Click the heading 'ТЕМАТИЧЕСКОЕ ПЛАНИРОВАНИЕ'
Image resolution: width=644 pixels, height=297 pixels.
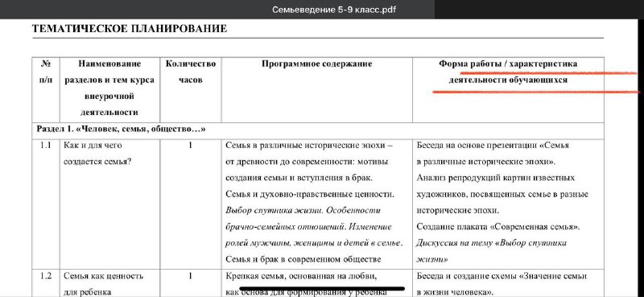pos(130,29)
